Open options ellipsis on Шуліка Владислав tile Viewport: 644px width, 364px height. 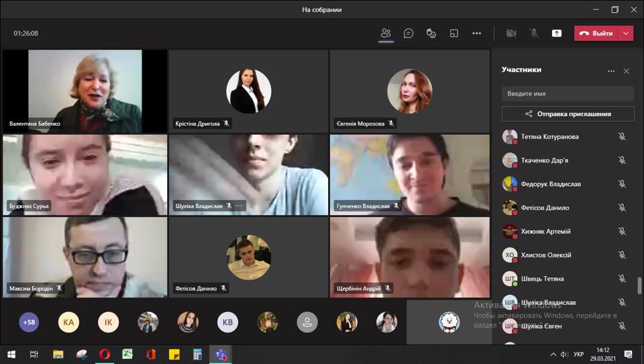tap(239, 206)
